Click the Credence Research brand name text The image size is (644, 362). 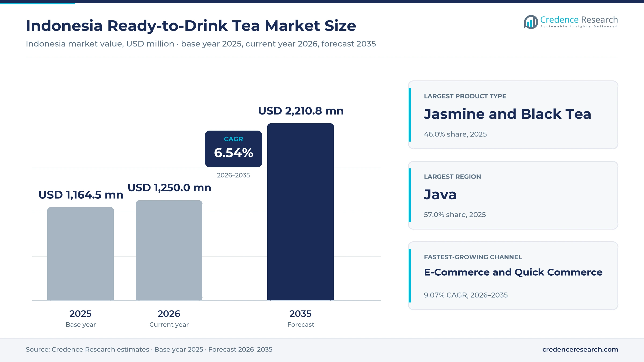[x=579, y=20]
